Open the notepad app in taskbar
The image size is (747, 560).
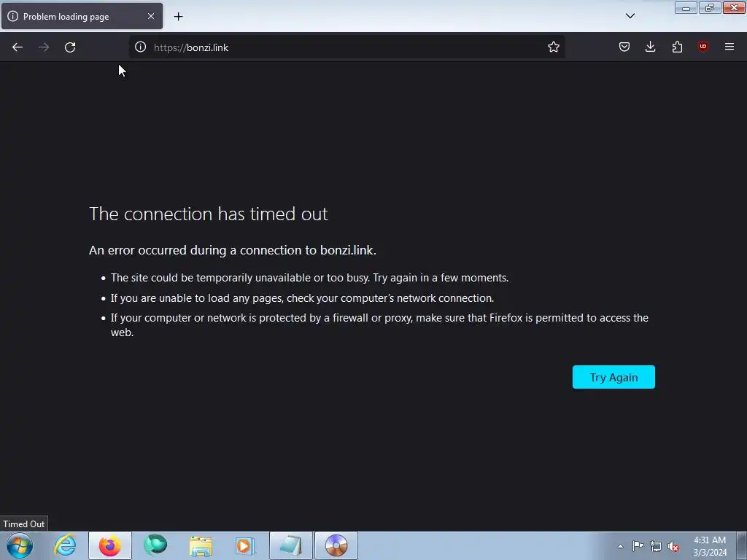point(291,545)
